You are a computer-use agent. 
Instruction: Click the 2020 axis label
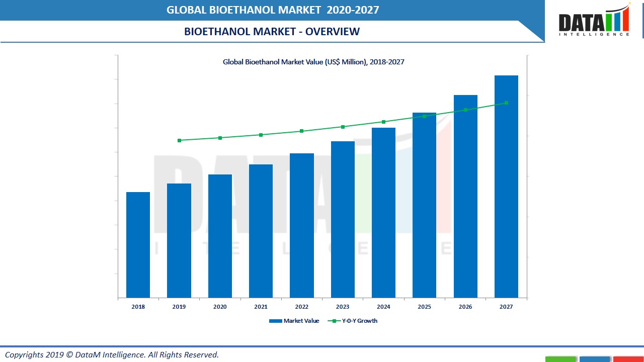click(220, 307)
